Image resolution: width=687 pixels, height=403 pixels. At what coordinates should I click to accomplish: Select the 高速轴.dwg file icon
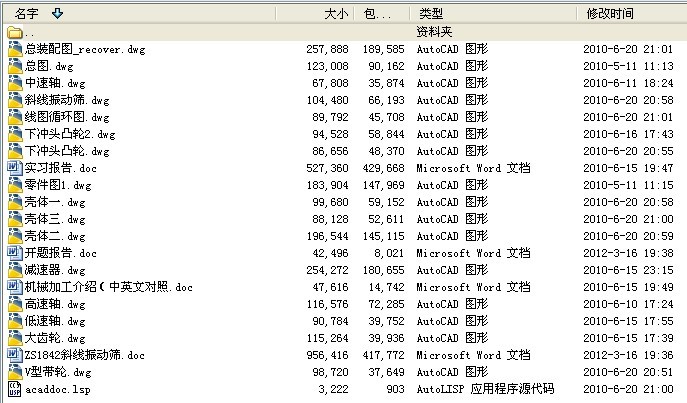(15, 304)
